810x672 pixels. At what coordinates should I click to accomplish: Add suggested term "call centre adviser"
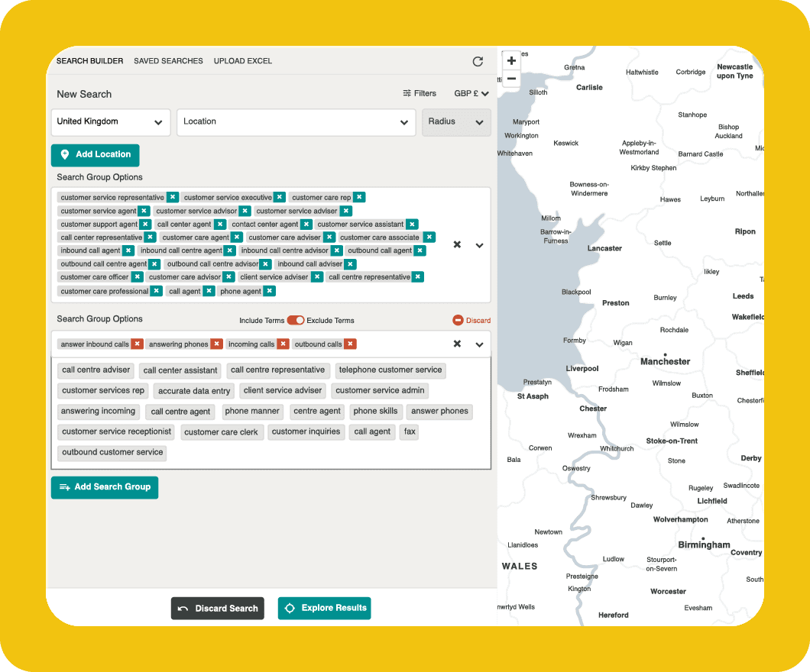coord(96,370)
